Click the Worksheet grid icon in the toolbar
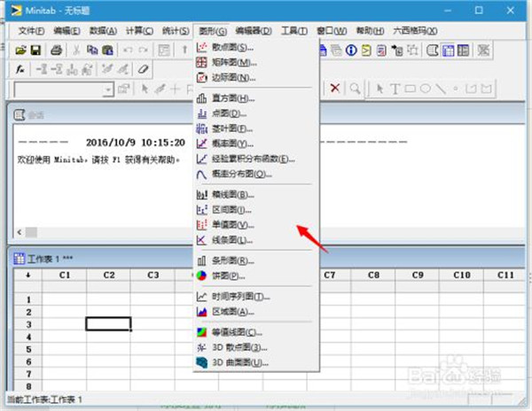Viewport: 532px width, 411px height. 448,50
